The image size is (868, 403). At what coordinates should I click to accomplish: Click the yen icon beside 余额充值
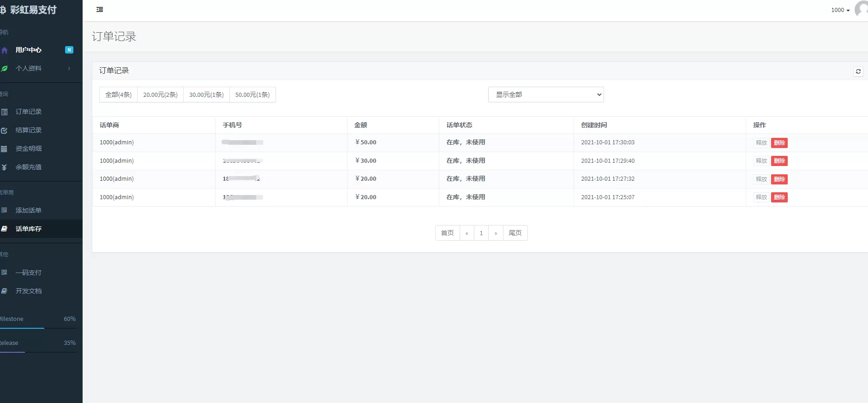4,167
